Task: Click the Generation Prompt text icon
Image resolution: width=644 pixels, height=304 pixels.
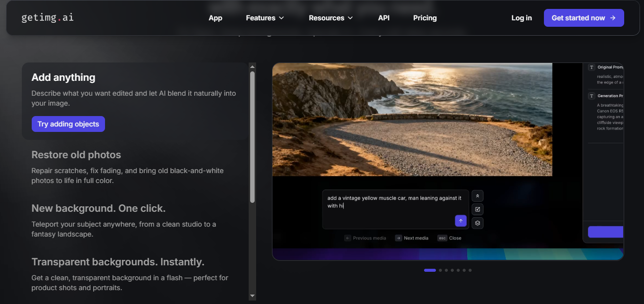Action: [591, 96]
